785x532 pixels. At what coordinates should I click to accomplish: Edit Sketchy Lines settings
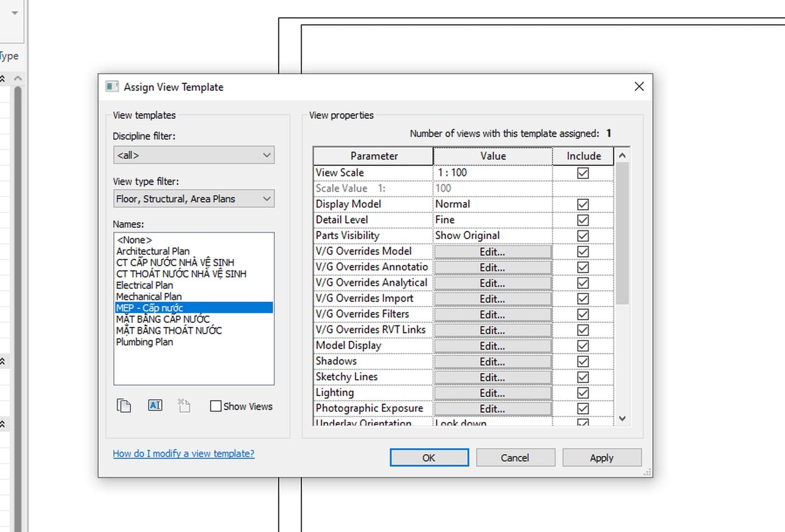493,378
